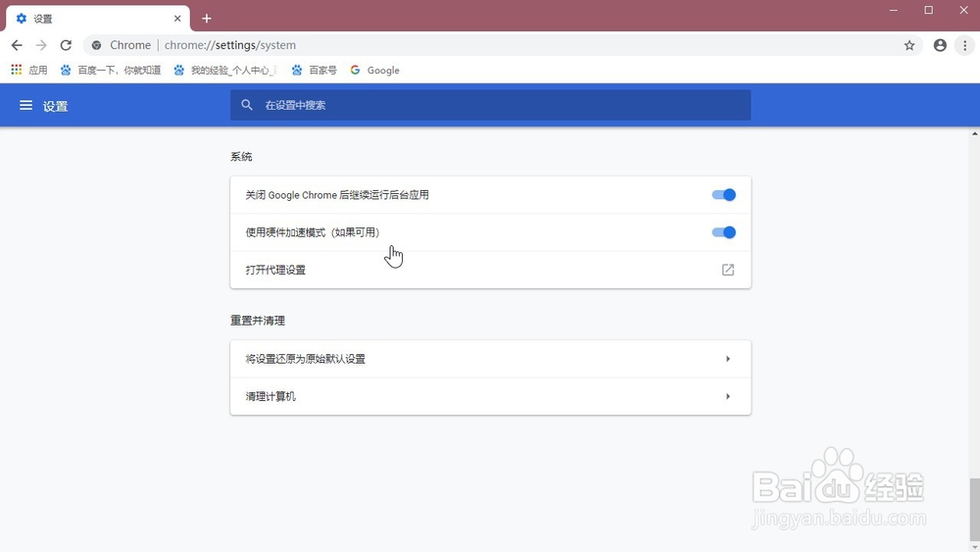980x552 pixels.
Task: Click the page scrollbar thumb
Action: (x=974, y=510)
